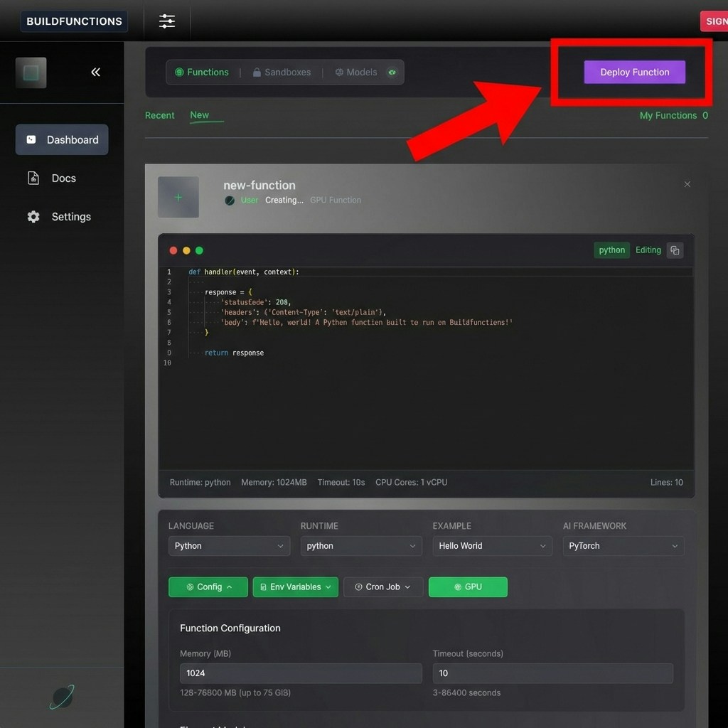Enable GPU for the function

tap(468, 587)
